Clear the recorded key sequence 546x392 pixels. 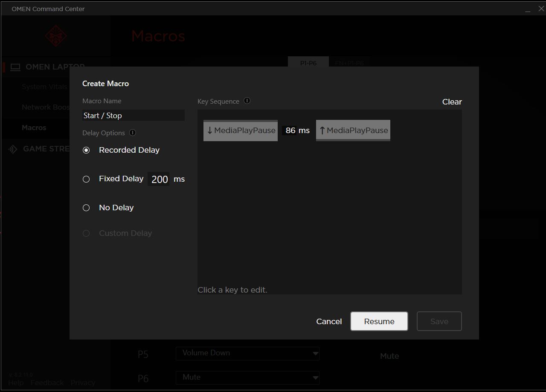tap(452, 102)
